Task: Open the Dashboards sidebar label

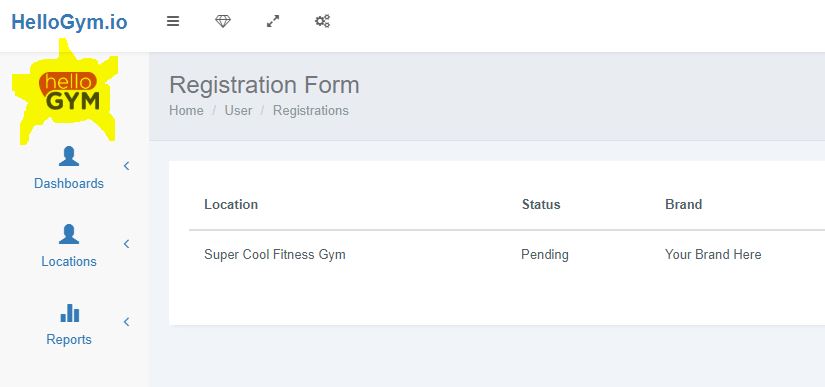Action: (x=69, y=184)
